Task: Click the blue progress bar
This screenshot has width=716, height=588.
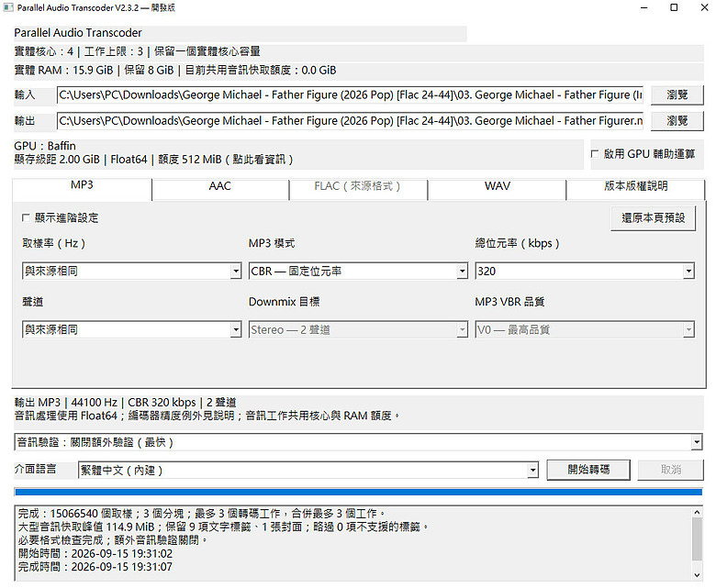Action: tap(358, 492)
